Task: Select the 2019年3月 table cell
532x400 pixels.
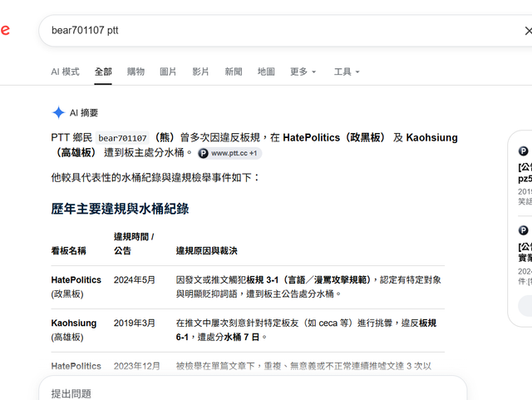Action: pyautogui.click(x=135, y=323)
